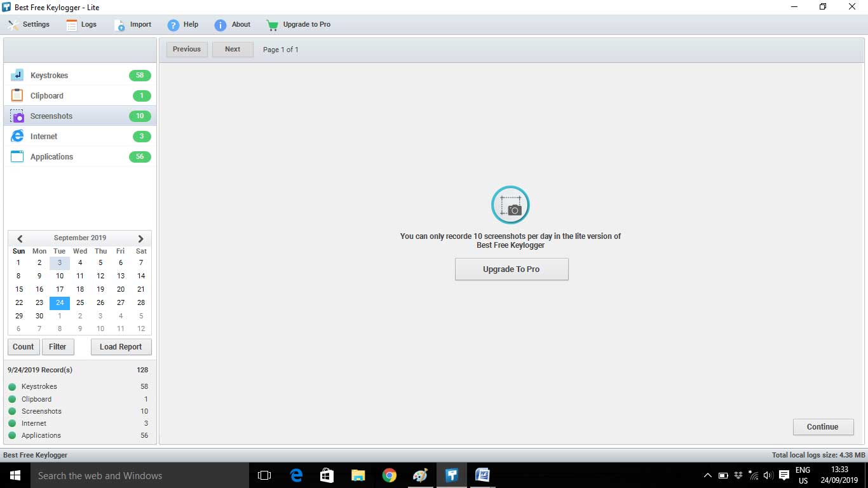Click the Continue button
The image size is (868, 488).
point(823,426)
